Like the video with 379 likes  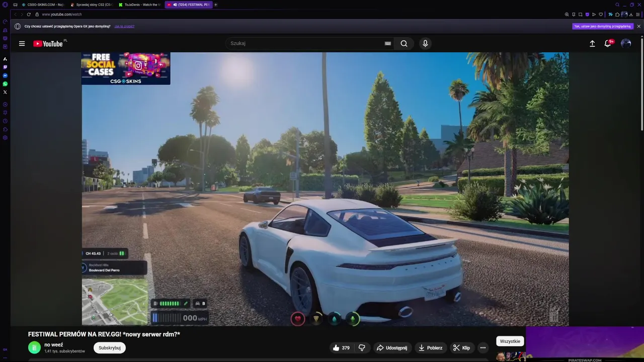coord(341,347)
